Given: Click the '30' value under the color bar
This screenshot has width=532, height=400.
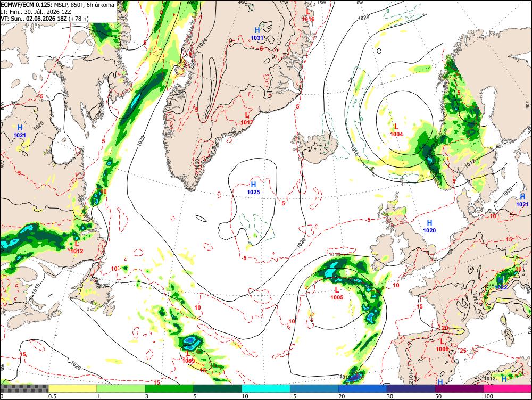Looking at the screenshot, I should pos(390,396).
